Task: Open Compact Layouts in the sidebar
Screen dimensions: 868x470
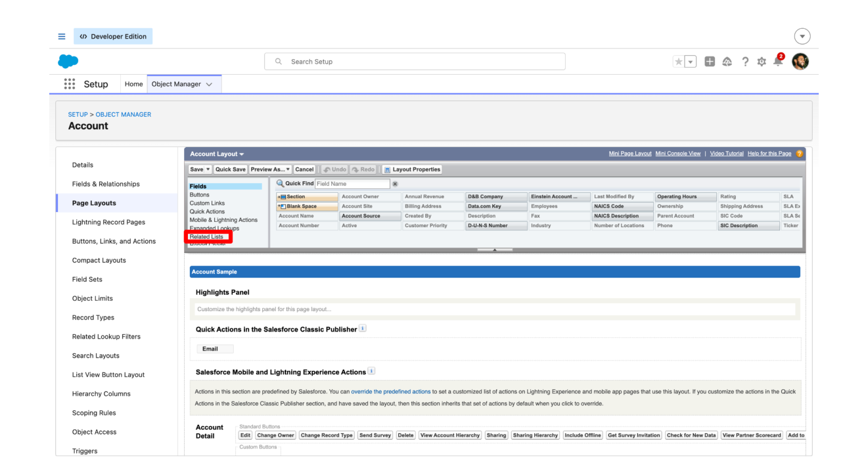Action: (x=99, y=260)
